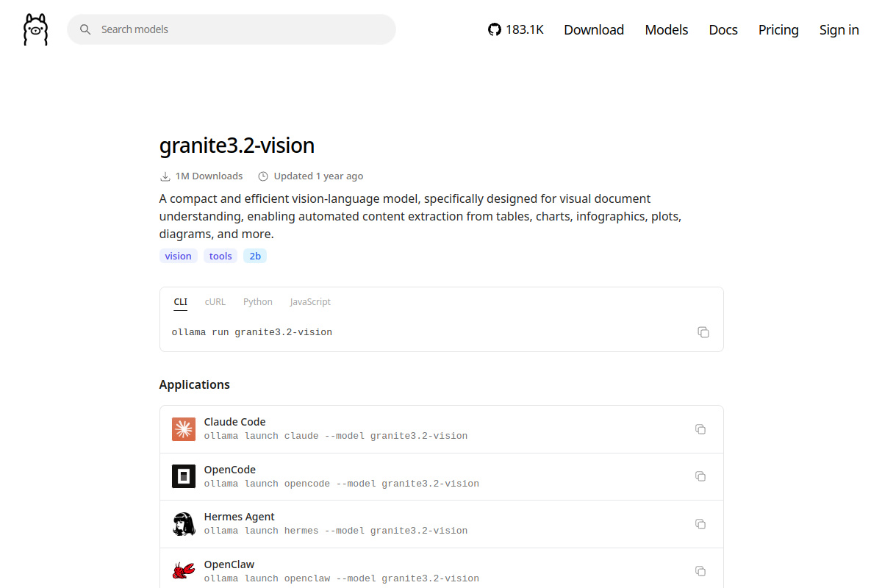
Task: Click the OpenClaw application name
Action: click(229, 564)
